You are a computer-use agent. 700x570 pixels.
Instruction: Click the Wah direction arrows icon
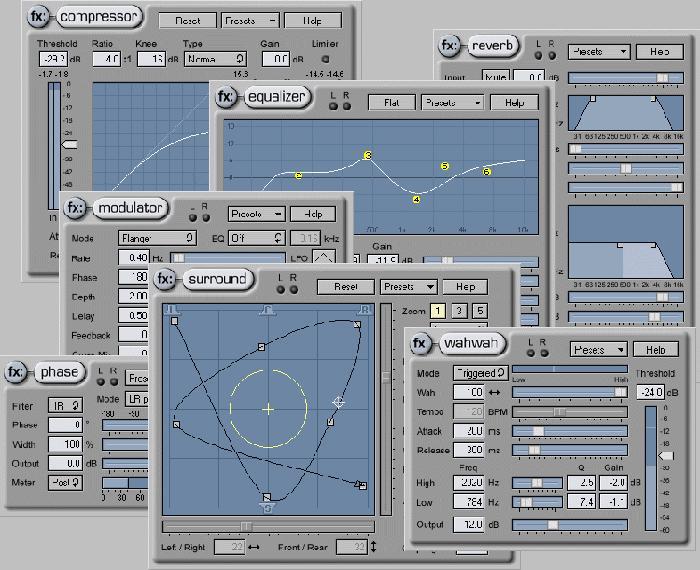tap(495, 392)
